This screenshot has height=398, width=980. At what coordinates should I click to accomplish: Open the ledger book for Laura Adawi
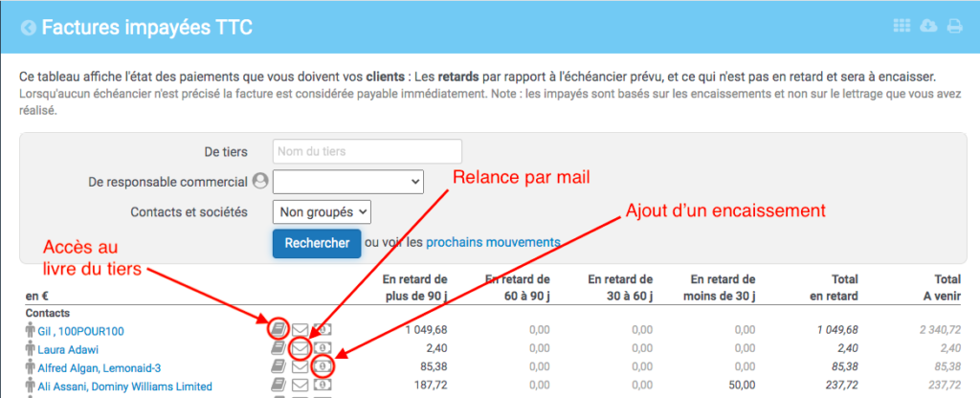click(x=278, y=348)
